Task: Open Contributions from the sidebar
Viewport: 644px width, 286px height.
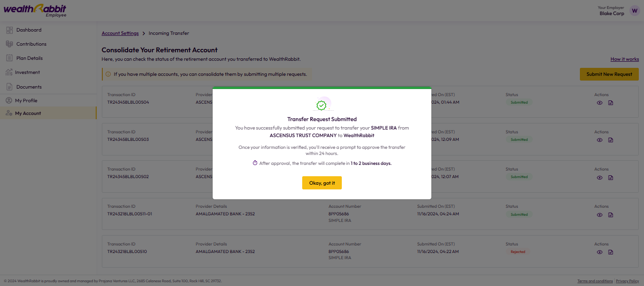Action: pyautogui.click(x=48, y=44)
